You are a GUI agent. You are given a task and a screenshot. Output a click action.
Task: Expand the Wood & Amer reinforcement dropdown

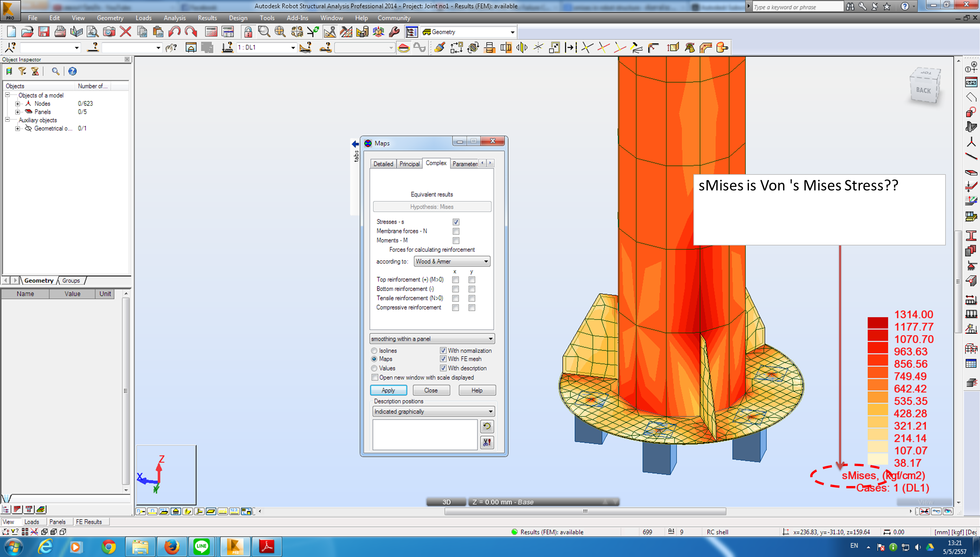pos(487,261)
